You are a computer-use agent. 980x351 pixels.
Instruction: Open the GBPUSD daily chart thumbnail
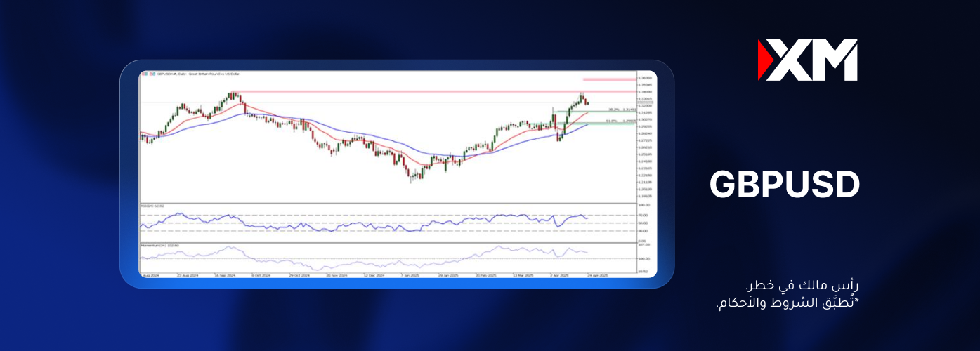pos(397,174)
